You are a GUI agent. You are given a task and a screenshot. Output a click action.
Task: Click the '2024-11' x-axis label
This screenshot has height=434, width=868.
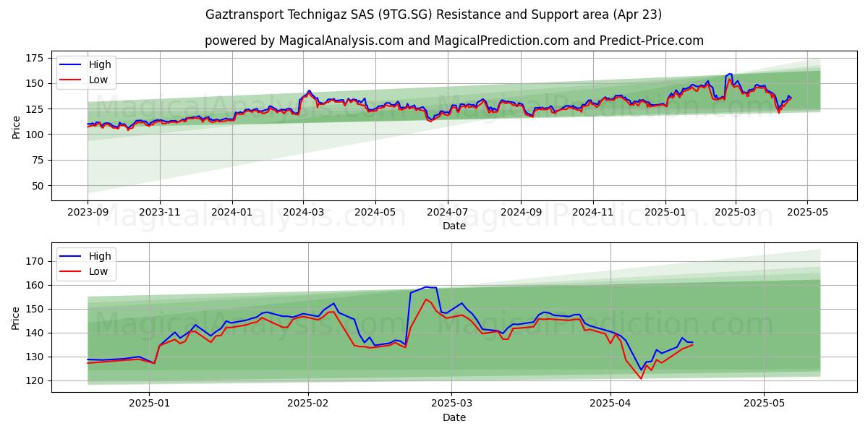[x=592, y=213]
